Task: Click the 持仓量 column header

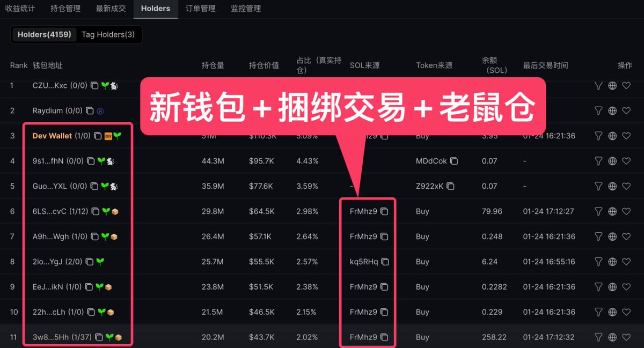Action: point(213,65)
